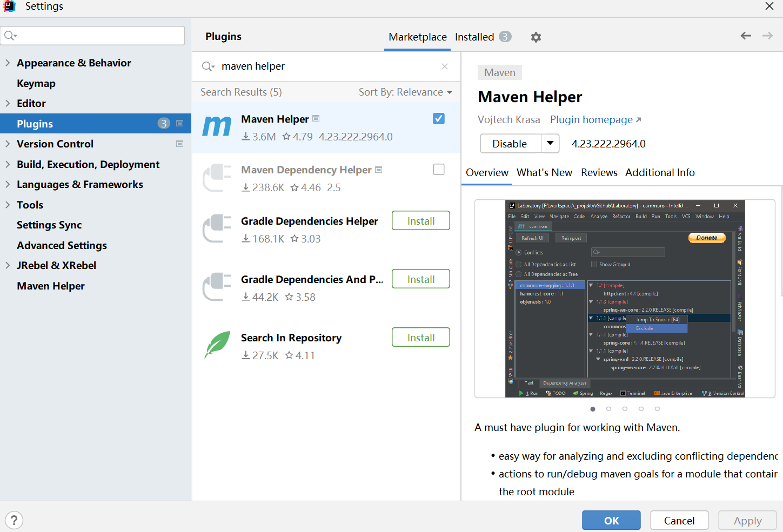The image size is (783, 532).
Task: Select the third screenshot carousel dot
Action: point(625,409)
